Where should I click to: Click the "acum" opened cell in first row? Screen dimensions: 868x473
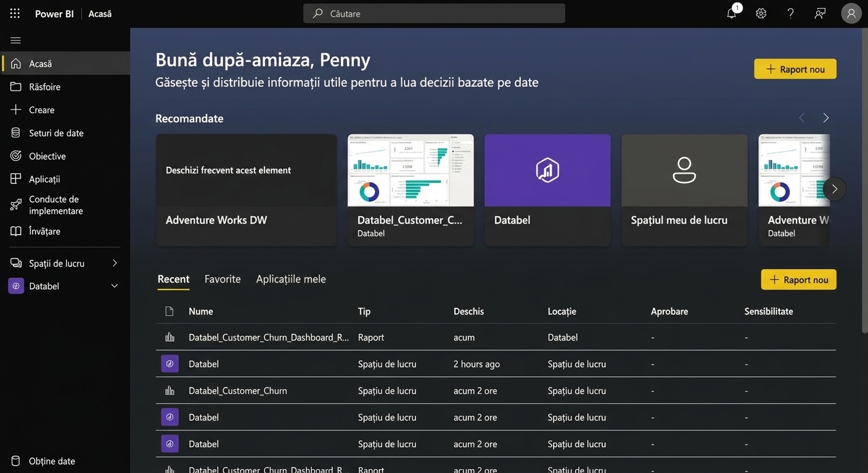[464, 338]
